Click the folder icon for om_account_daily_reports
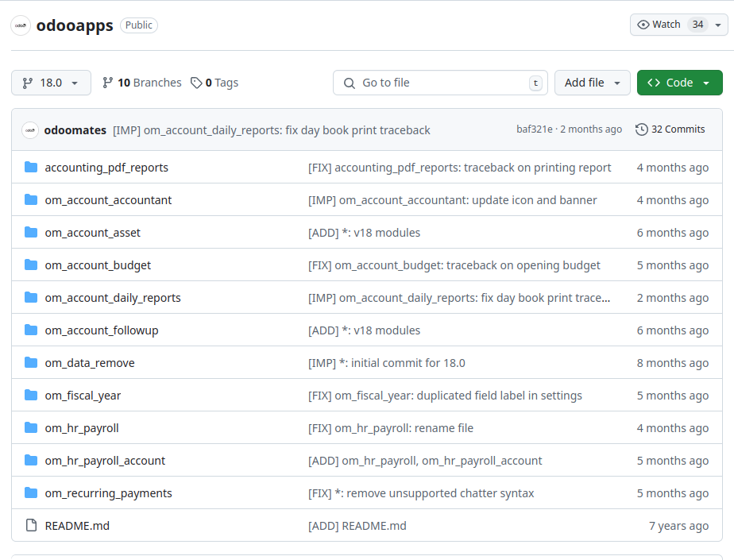The width and height of the screenshot is (734, 560). tap(31, 297)
